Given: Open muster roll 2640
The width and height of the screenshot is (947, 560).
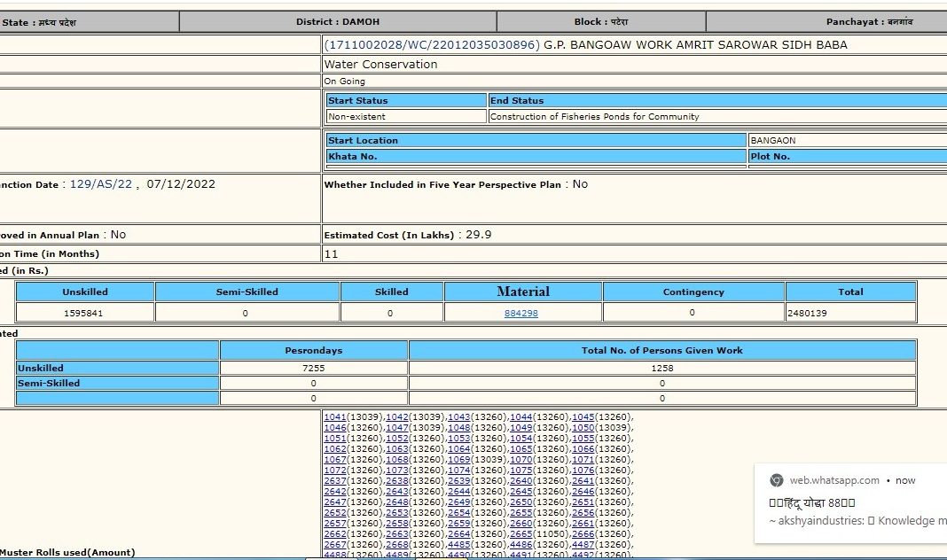Looking at the screenshot, I should [x=521, y=481].
